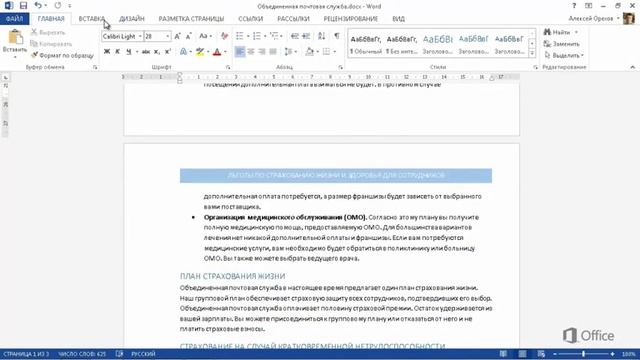Switch to ДИЗАЙН tab
This screenshot has height=360, width=640.
click(132, 19)
